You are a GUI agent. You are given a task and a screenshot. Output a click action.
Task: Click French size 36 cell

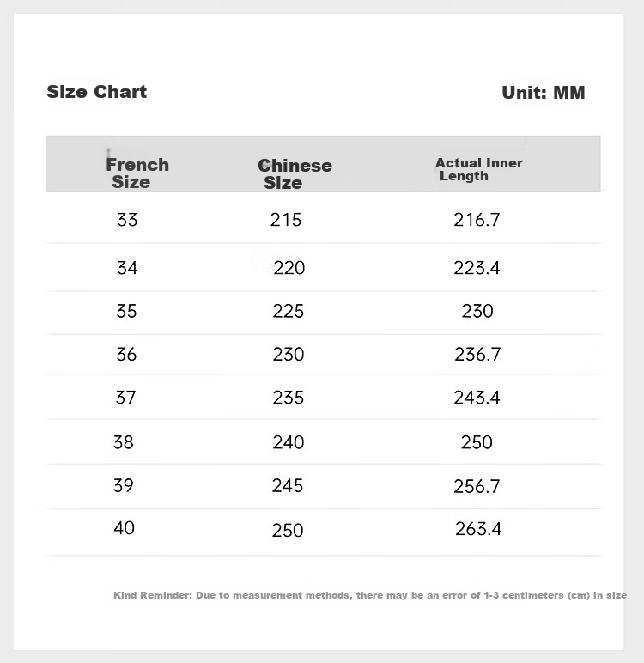[126, 355]
